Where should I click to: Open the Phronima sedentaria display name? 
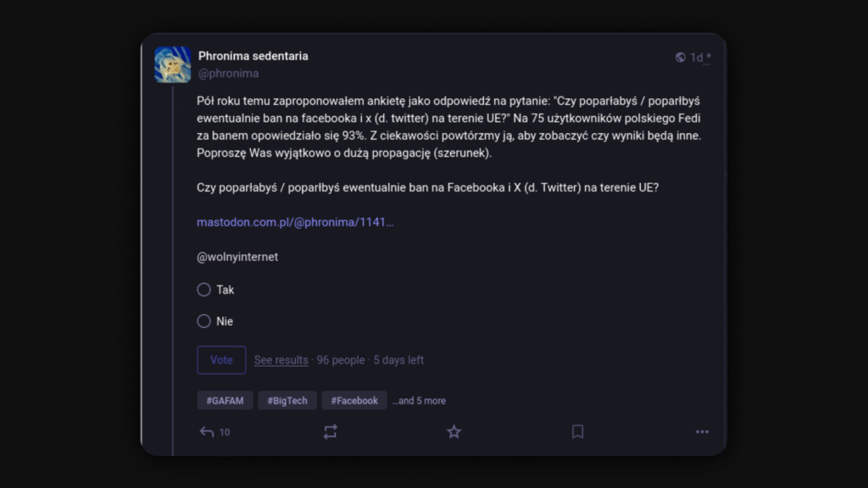click(x=253, y=56)
